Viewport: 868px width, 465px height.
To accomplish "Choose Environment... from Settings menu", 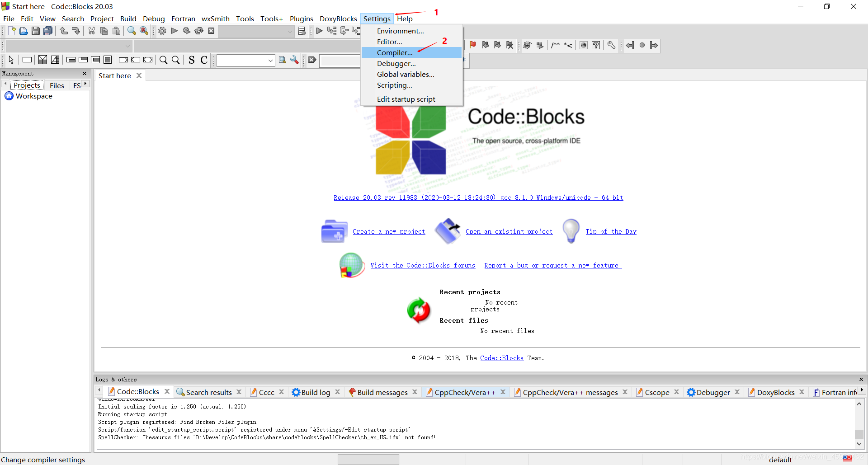I will [411, 31].
